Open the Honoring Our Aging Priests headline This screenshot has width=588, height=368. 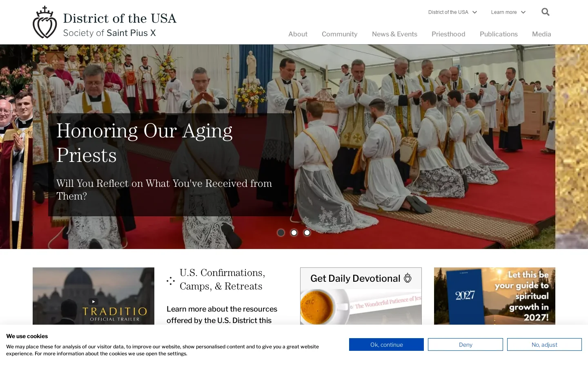pyautogui.click(x=144, y=143)
